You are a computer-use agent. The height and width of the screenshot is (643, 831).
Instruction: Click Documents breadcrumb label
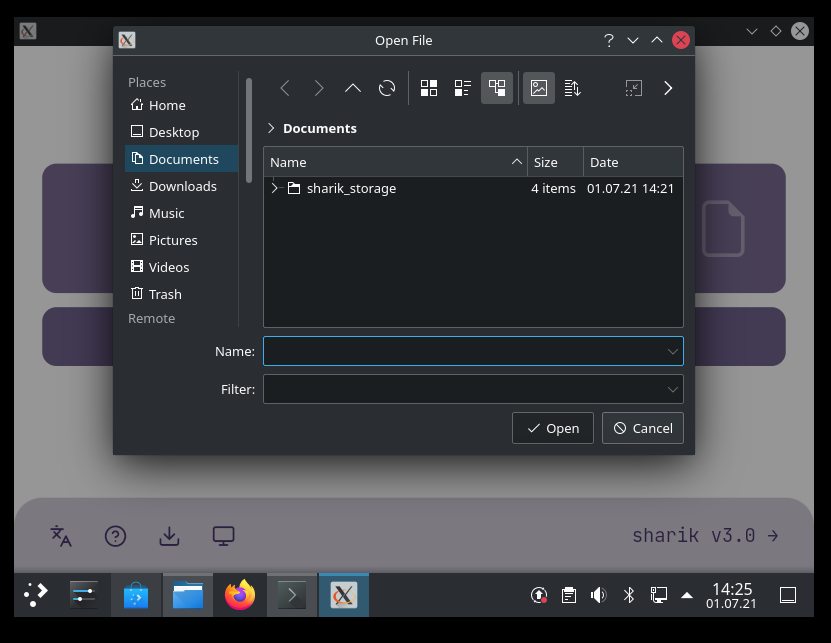(320, 128)
